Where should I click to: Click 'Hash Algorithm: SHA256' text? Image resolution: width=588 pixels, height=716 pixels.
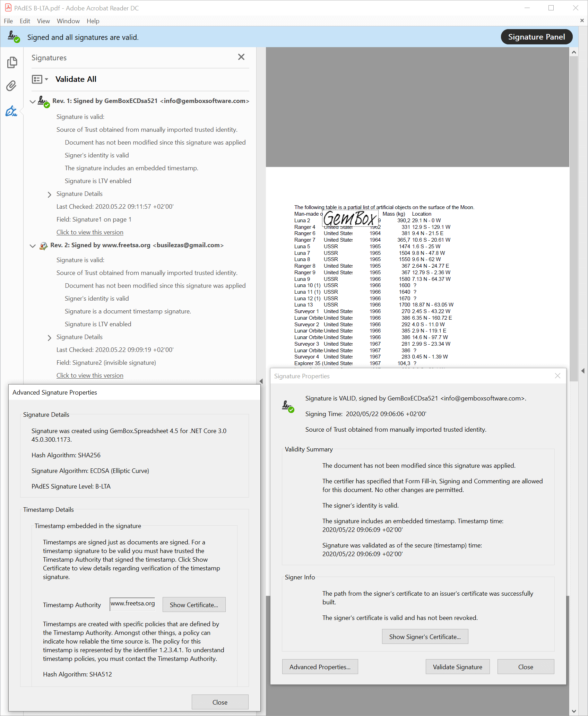(66, 455)
